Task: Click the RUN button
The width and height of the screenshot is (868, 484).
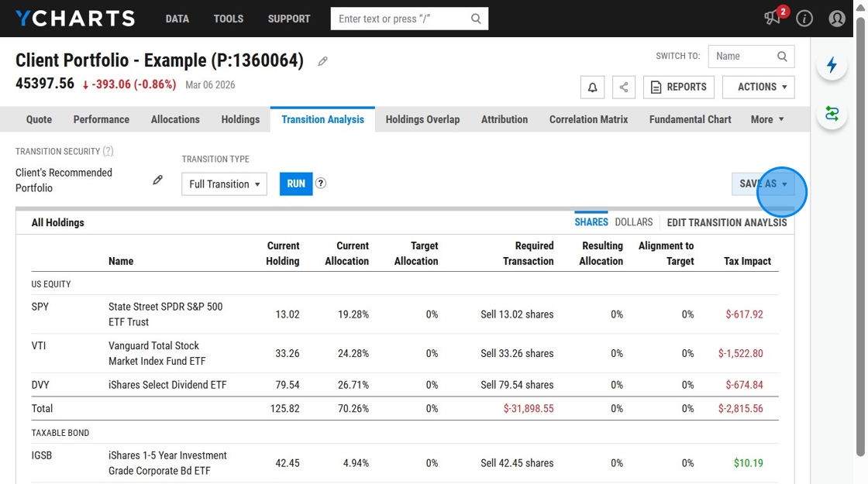Action: point(296,184)
